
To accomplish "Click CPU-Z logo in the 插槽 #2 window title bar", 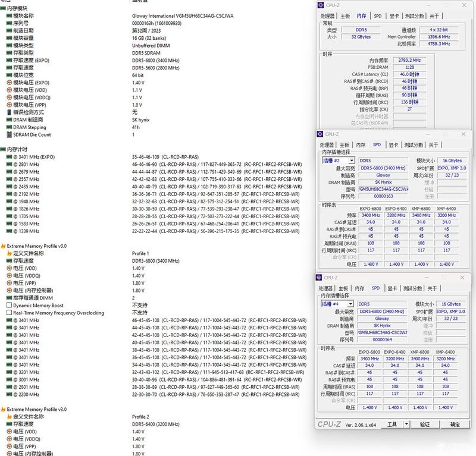I will pos(320,134).
